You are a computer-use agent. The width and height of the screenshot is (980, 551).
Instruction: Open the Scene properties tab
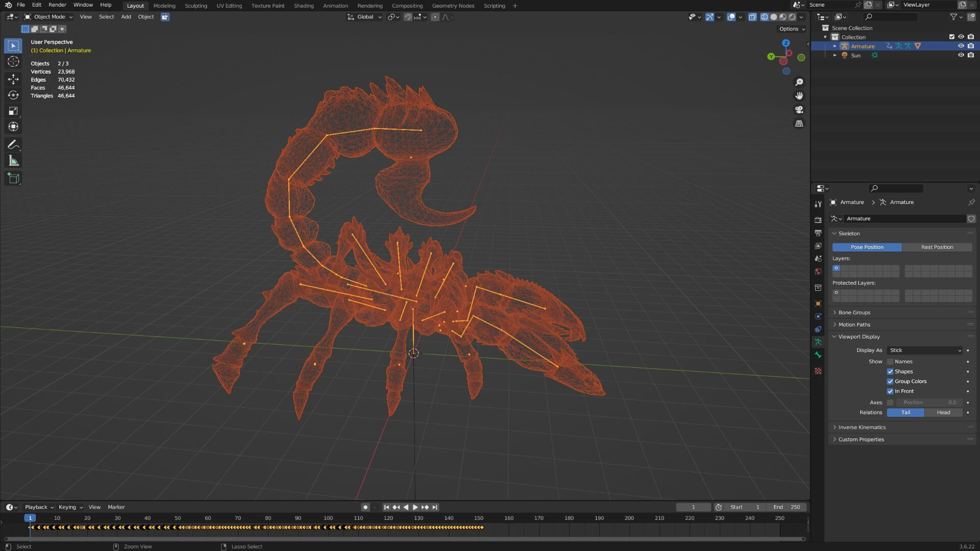point(818,259)
